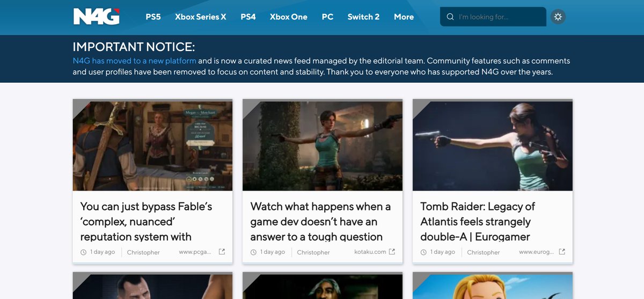
Task: Click '1 day ago' on Tomb Raider card
Action: pos(443,252)
